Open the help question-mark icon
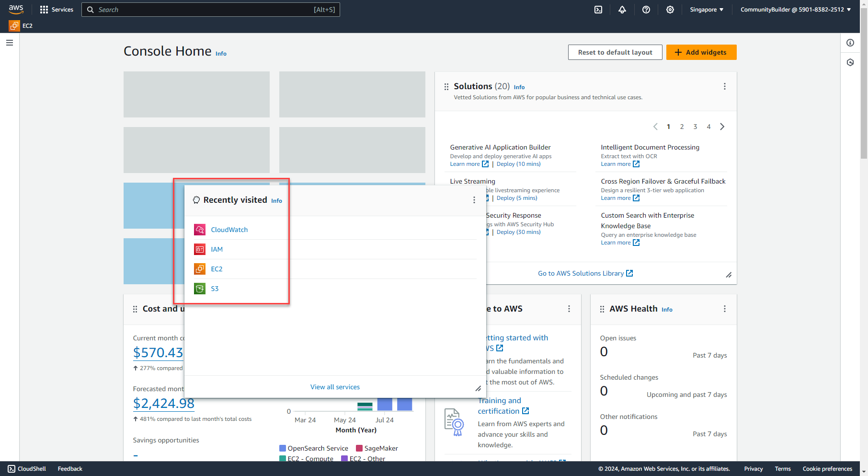868x476 pixels. point(646,9)
